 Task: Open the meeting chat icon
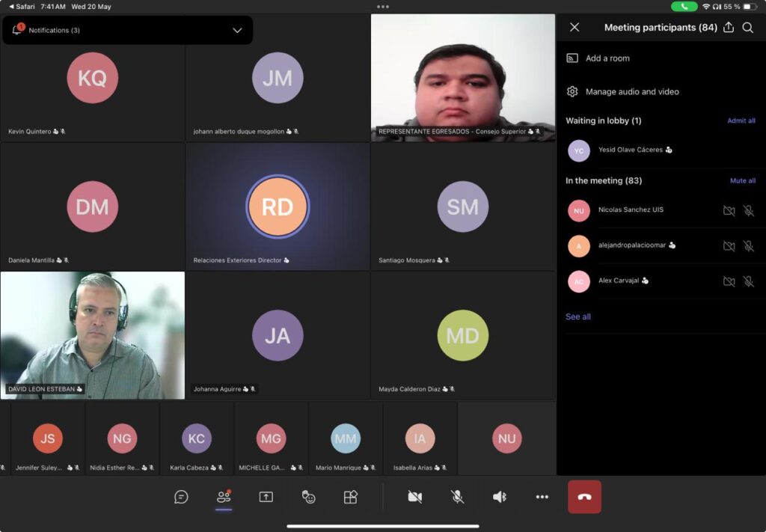(181, 497)
